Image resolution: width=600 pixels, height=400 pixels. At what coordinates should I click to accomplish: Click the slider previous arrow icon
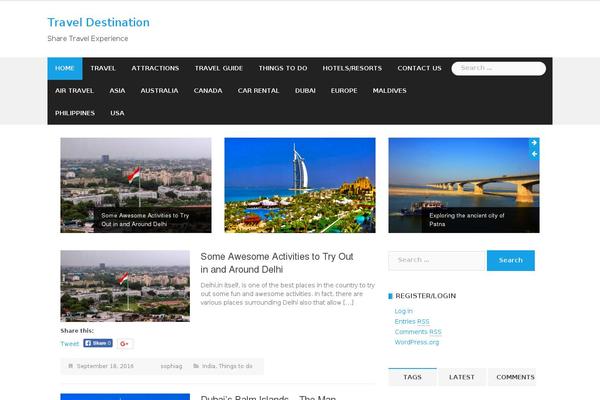coord(534,154)
